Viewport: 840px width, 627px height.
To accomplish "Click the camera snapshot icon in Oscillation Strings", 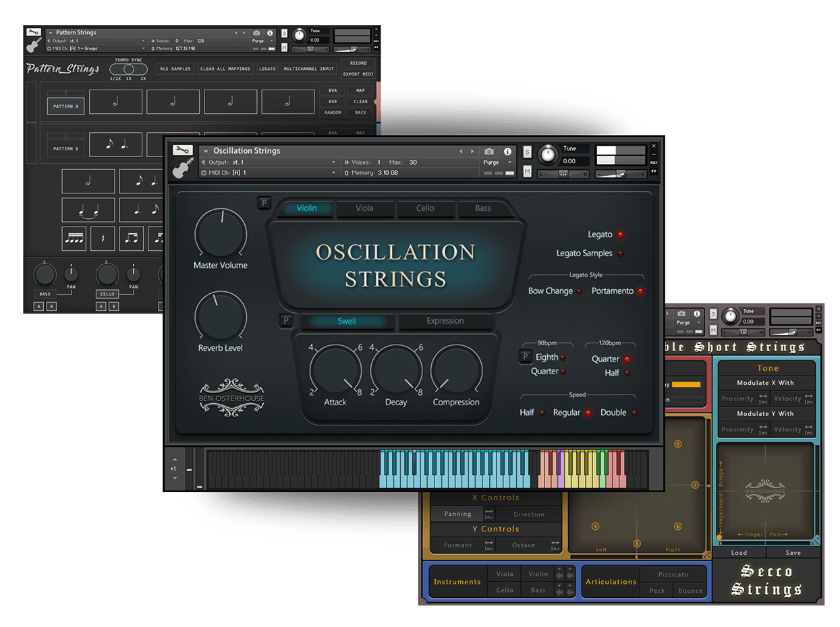I will click(489, 151).
